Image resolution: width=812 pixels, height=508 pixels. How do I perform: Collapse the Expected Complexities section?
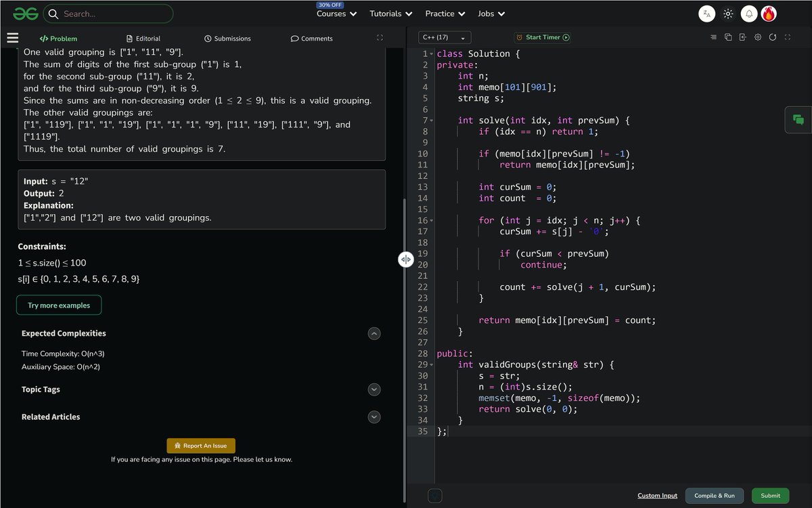pyautogui.click(x=374, y=333)
